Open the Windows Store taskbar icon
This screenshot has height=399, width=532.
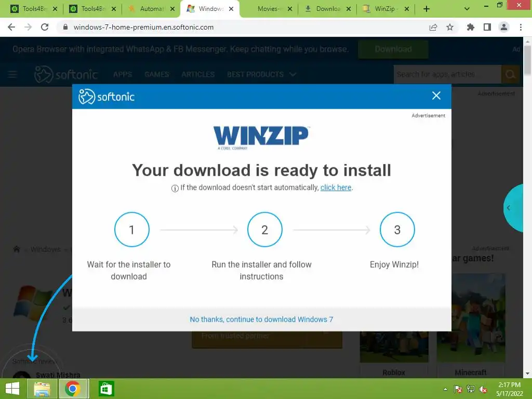(105, 389)
